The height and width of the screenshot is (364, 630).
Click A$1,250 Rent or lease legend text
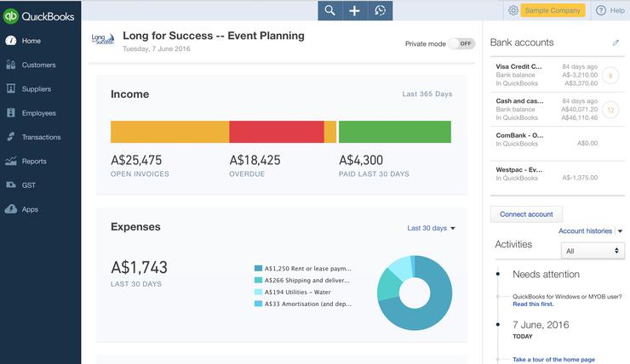[308, 269]
